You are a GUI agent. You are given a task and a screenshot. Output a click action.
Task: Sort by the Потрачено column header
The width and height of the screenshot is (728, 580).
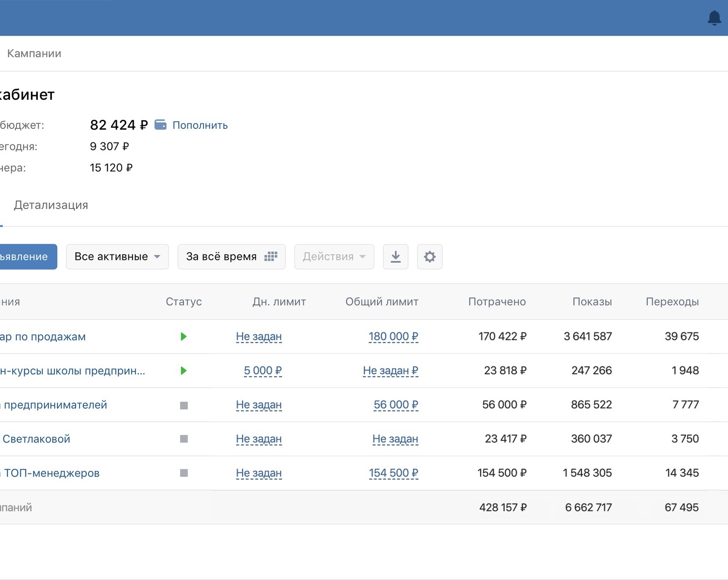[497, 301]
